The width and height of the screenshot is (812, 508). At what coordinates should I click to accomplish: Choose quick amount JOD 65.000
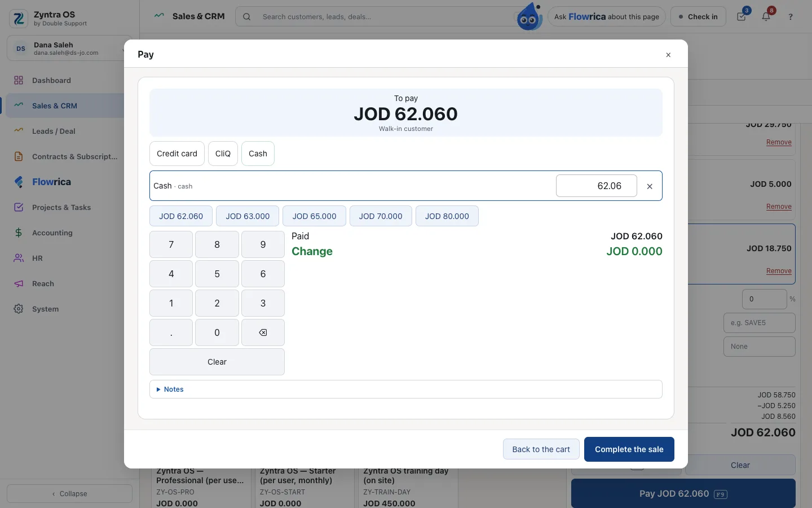pos(314,216)
